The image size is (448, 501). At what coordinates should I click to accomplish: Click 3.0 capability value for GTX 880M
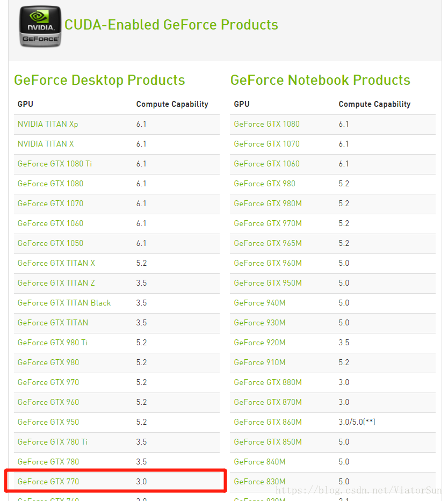coord(344,382)
